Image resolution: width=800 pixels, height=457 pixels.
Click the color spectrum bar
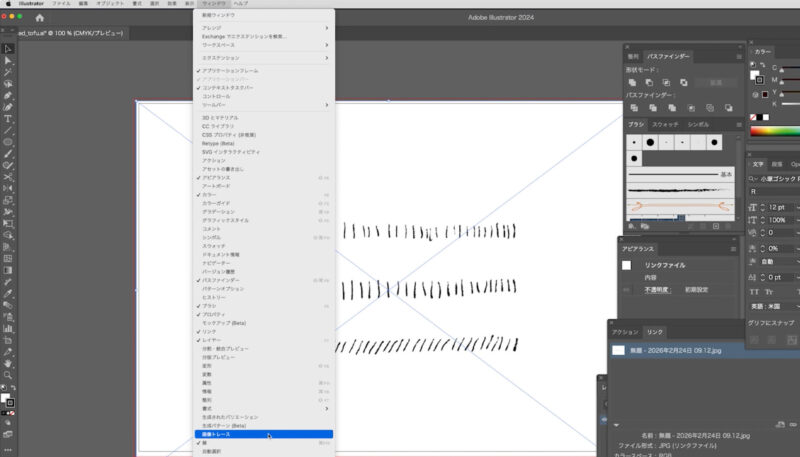tap(775, 131)
